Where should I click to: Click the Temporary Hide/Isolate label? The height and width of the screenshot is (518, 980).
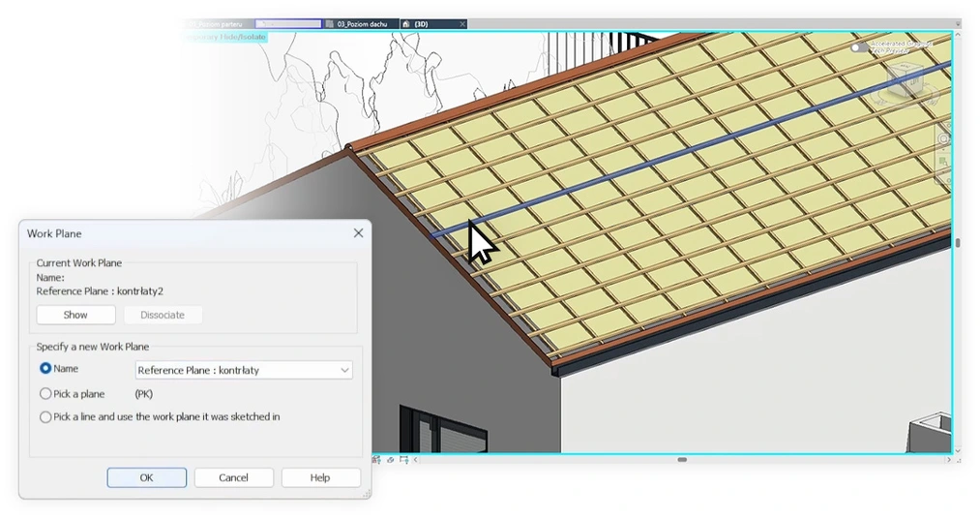pos(226,37)
